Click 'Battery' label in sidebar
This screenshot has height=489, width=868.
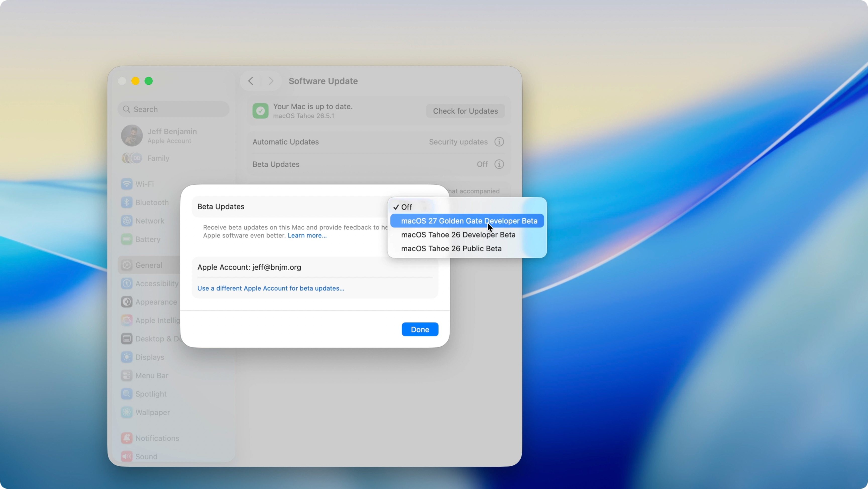[148, 239]
